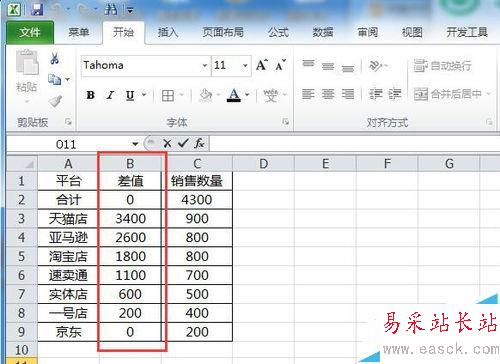Click the Paste clipboard icon
Screen dimensions: 500x364
27,63
